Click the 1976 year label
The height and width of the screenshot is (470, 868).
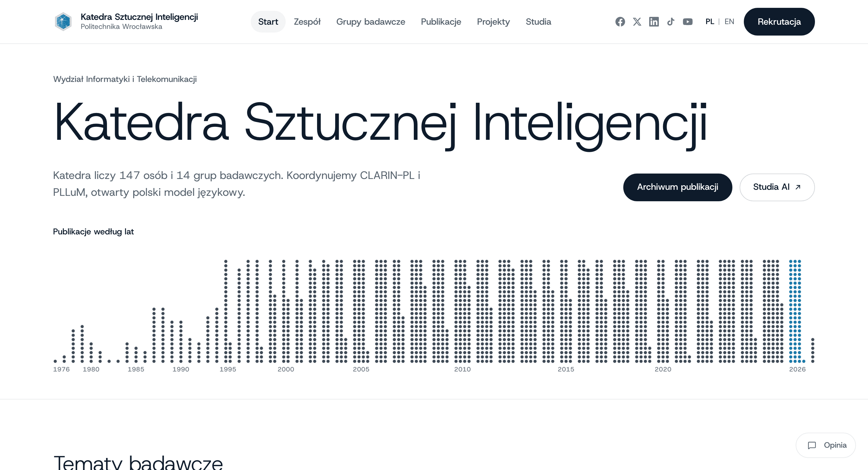[61, 369]
